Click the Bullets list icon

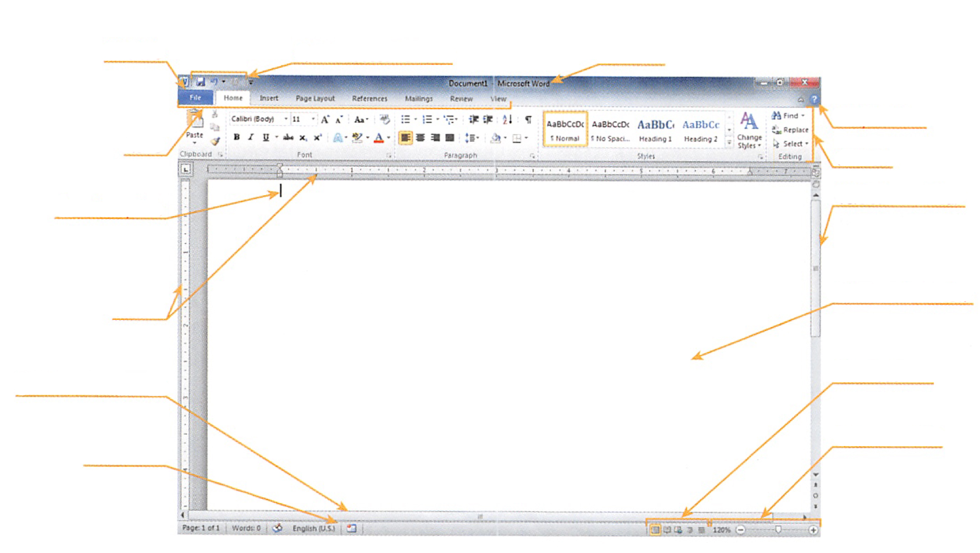pyautogui.click(x=406, y=120)
